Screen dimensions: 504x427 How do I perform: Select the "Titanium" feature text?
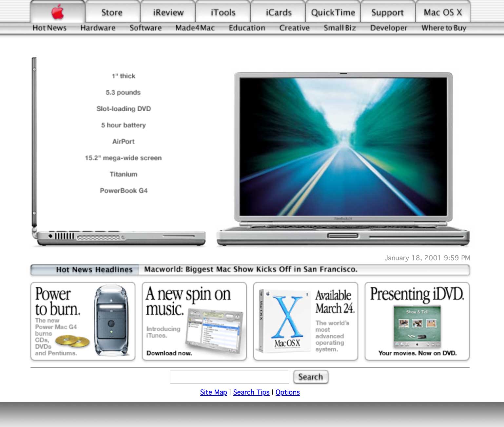(124, 174)
